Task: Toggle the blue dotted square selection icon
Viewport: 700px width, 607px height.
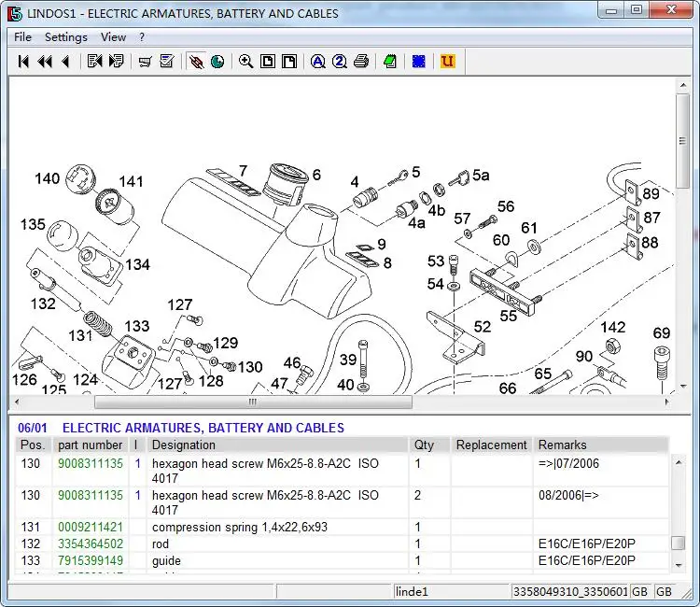Action: tap(419, 62)
